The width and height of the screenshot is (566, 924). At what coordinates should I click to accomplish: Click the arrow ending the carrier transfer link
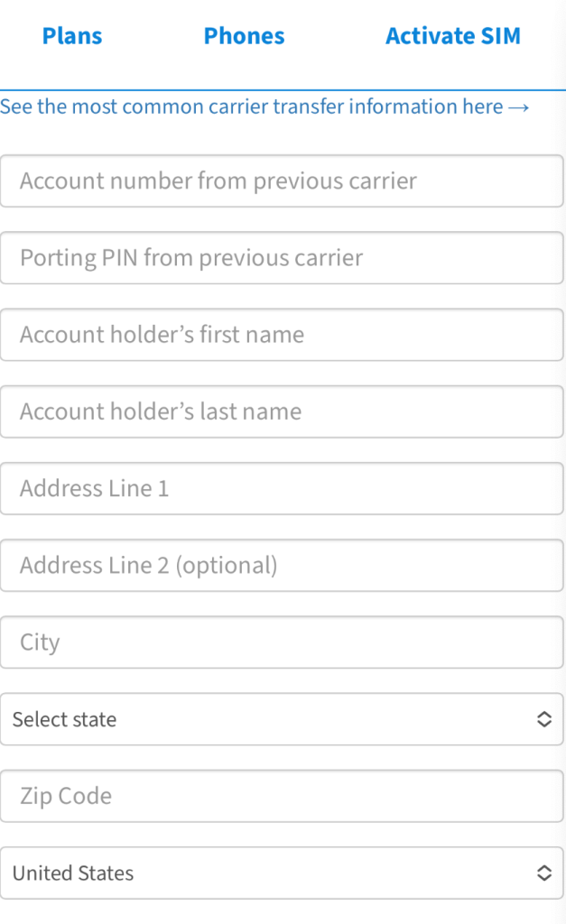click(518, 106)
